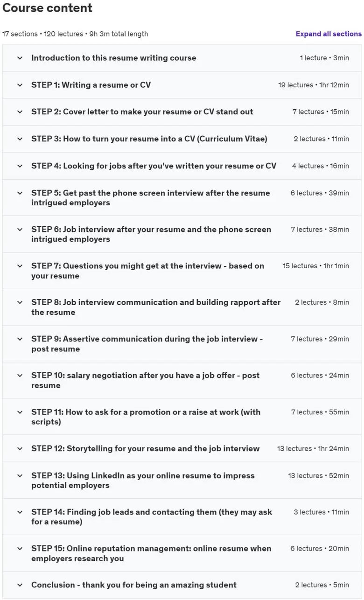This screenshot has width=364, height=600.
Task: Expand chevron for STEP 15 online reputation management
Action: coord(20,549)
